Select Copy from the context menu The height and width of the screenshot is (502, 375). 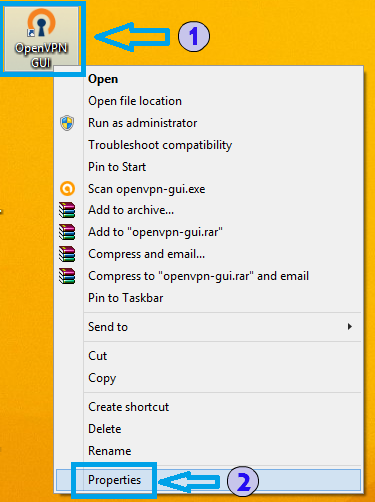point(208,378)
